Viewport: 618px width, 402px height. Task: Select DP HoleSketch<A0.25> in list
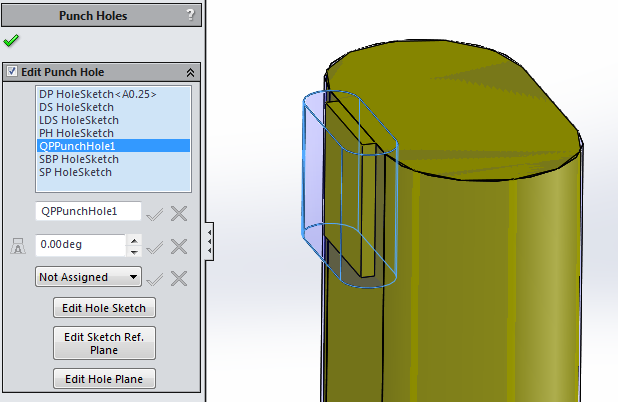pyautogui.click(x=98, y=94)
